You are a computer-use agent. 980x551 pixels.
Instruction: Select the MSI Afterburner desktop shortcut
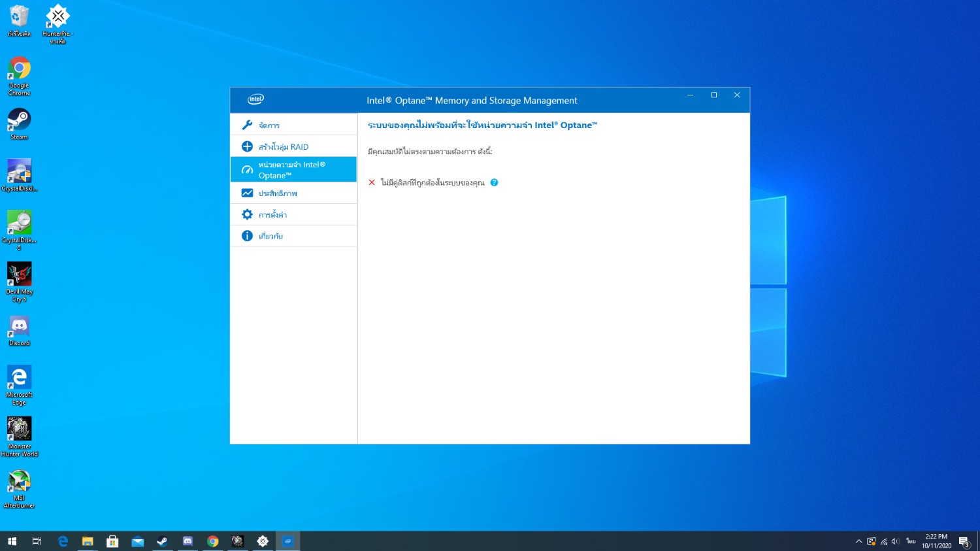[x=20, y=489]
